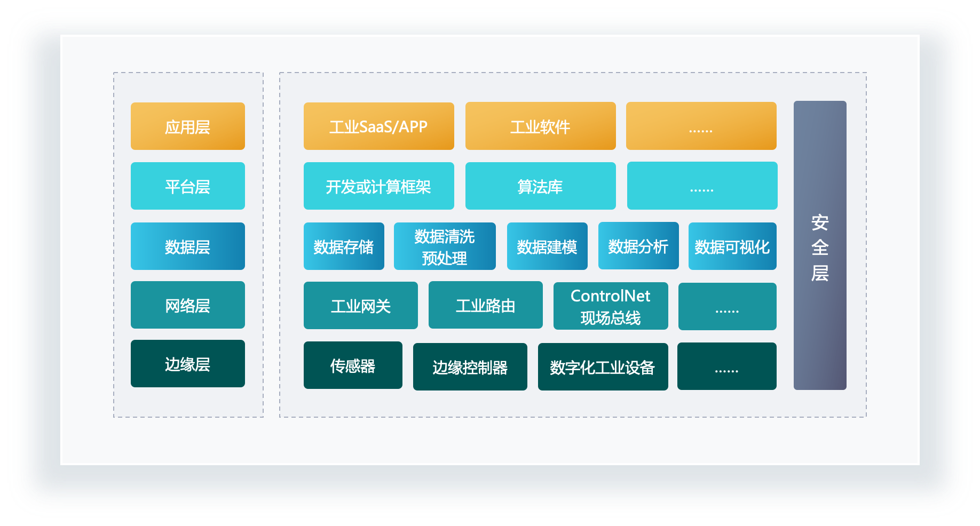Click the vertical 安全层 bar
980x526 pixels.
[820, 245]
